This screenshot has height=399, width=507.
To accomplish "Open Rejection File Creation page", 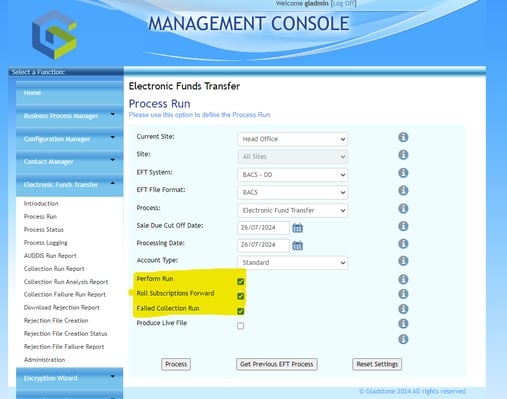I will 56,320.
